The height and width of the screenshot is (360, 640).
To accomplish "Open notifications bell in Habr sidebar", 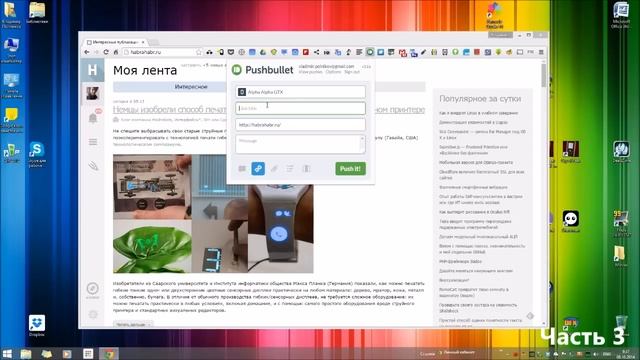I will (x=93, y=118).
